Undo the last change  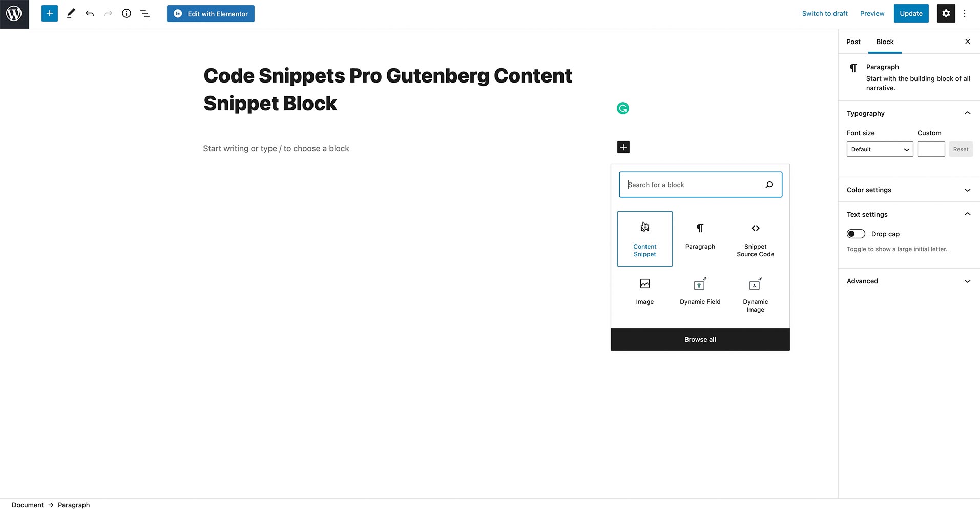[x=90, y=13]
